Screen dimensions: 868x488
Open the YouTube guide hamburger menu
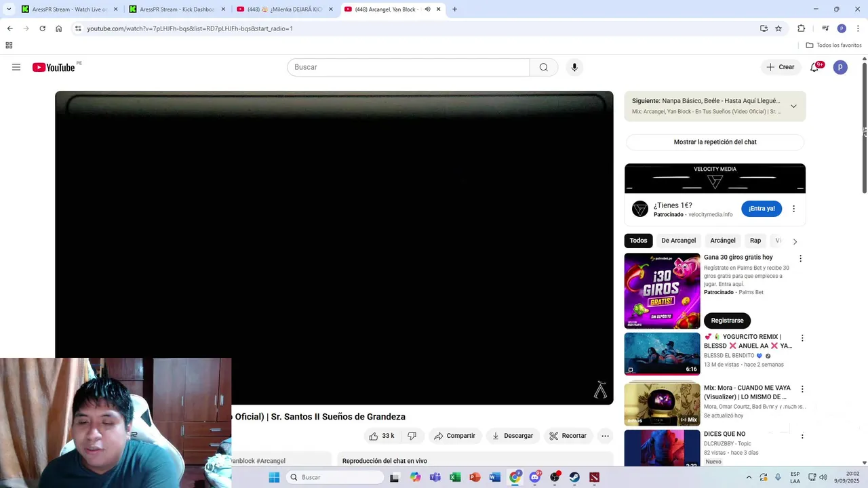16,67
